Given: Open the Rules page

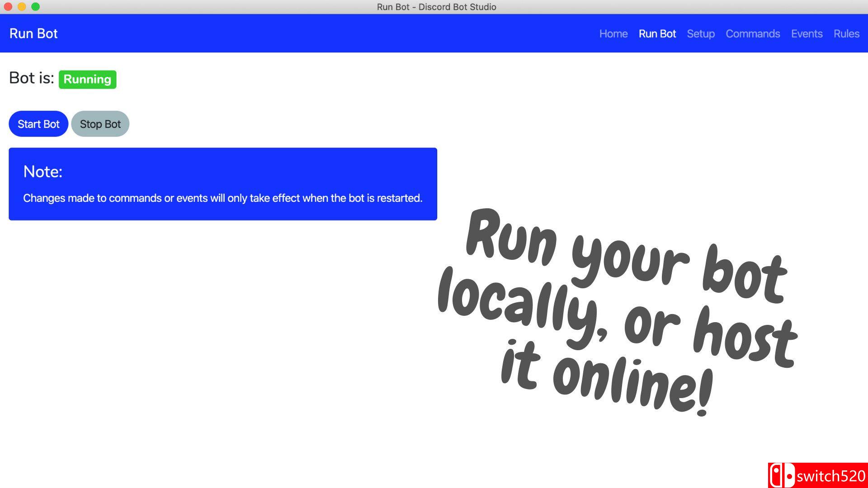Looking at the screenshot, I should coord(846,34).
